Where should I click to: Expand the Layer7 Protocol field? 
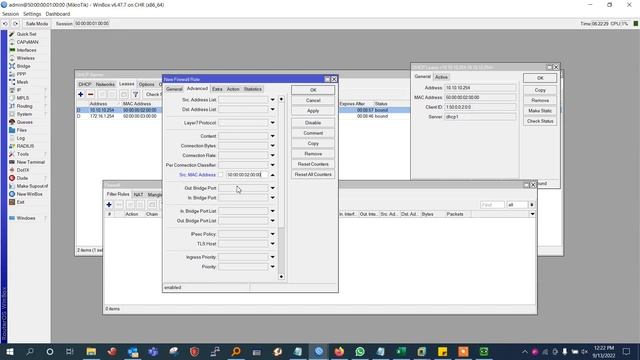(x=272, y=123)
